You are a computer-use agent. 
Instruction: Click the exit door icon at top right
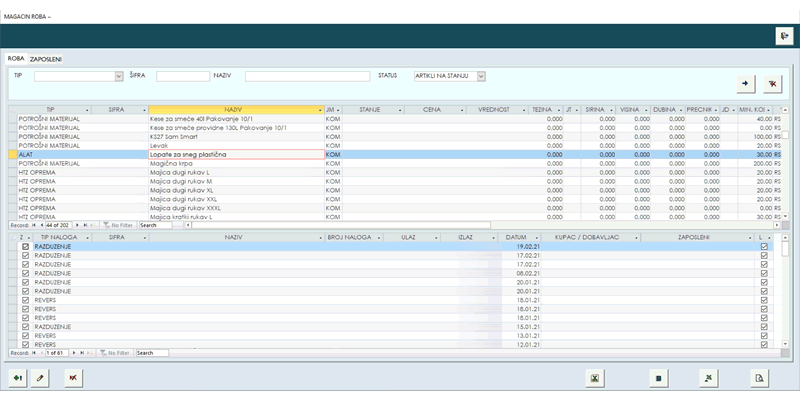click(784, 36)
